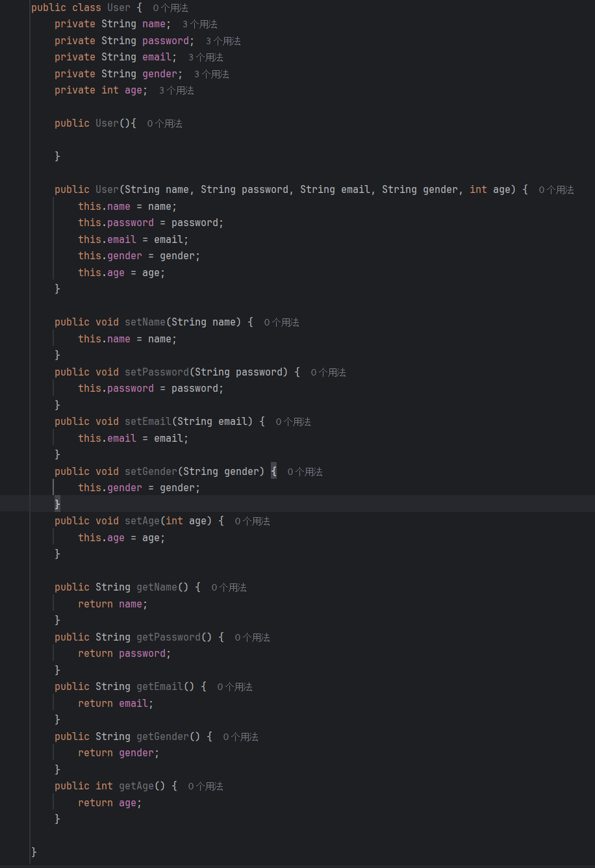Show usages of the private email field

pyautogui.click(x=206, y=57)
